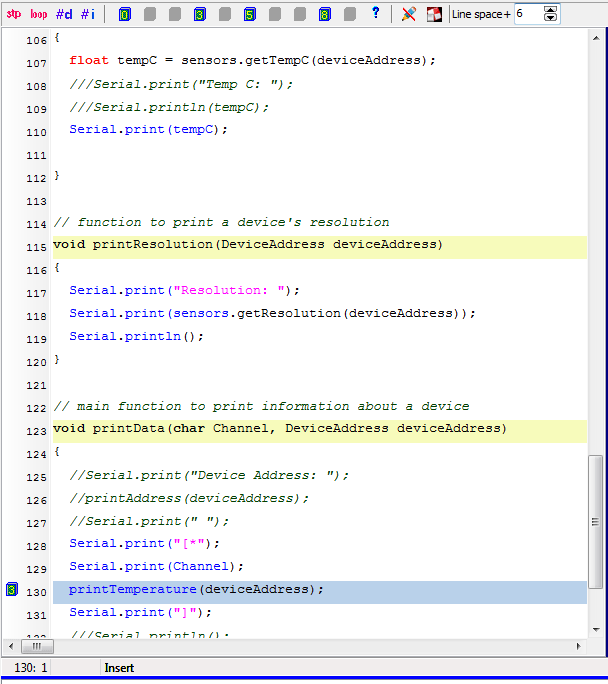Click comment 'function to print a device's resolution'
The height and width of the screenshot is (684, 608).
point(233,222)
